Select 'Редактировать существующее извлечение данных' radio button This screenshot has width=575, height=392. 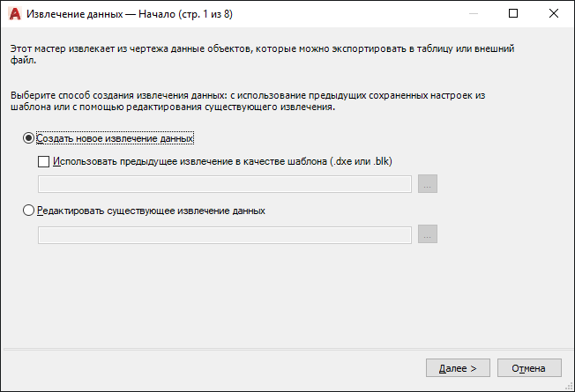click(x=28, y=211)
